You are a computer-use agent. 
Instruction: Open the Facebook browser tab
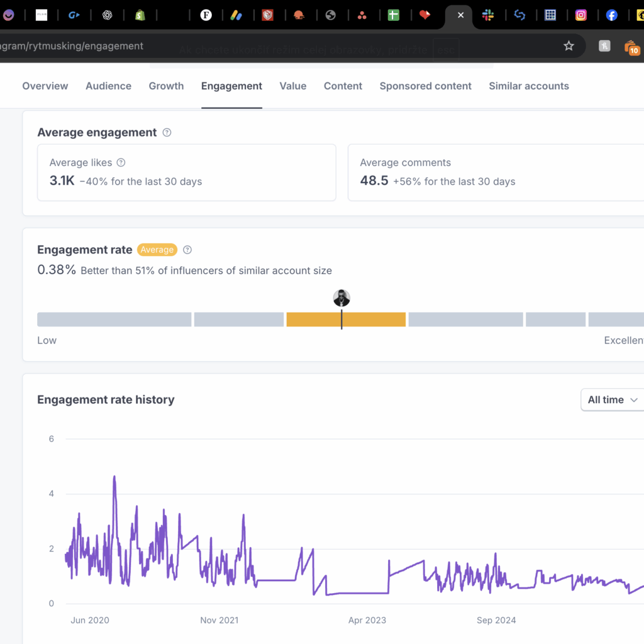(611, 15)
